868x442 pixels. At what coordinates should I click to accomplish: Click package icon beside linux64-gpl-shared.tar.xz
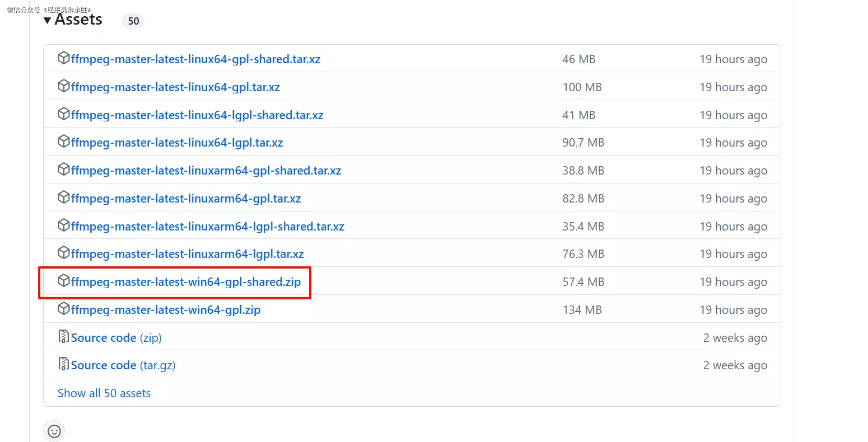64,58
